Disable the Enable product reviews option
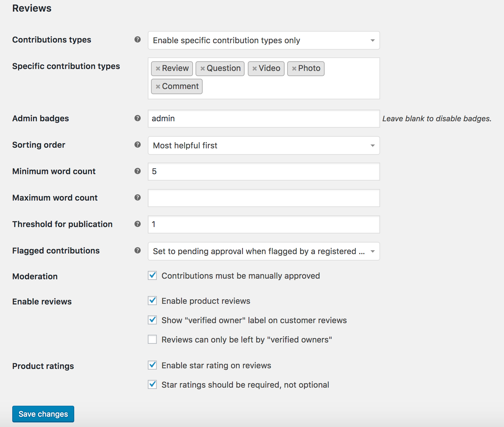The image size is (504, 427). [x=152, y=301]
